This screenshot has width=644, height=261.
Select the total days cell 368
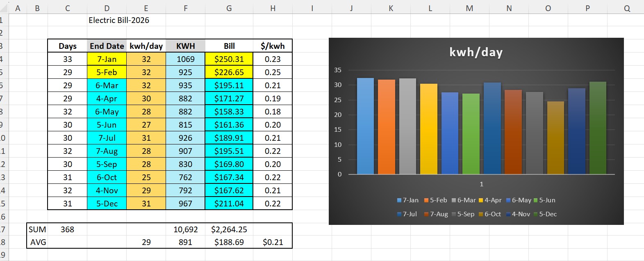pyautogui.click(x=67, y=229)
